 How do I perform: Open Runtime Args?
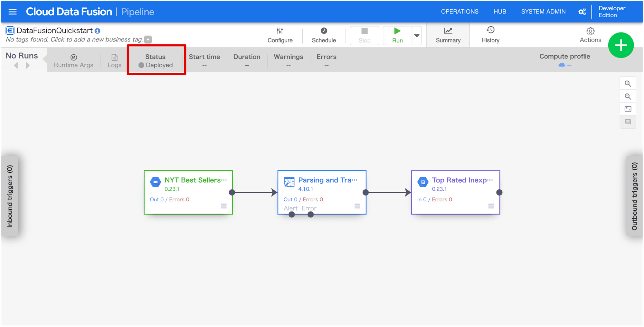point(73,61)
